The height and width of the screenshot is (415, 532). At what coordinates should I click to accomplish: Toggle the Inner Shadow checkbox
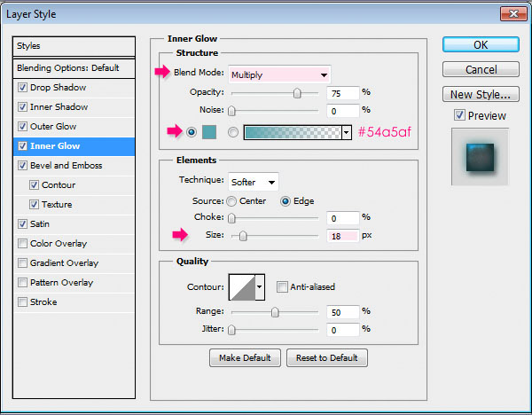click(x=22, y=107)
